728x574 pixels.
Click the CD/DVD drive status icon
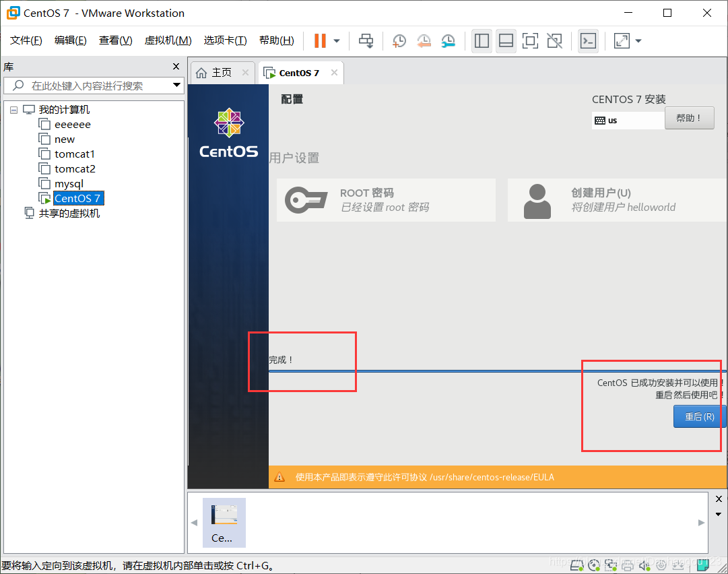(x=594, y=565)
